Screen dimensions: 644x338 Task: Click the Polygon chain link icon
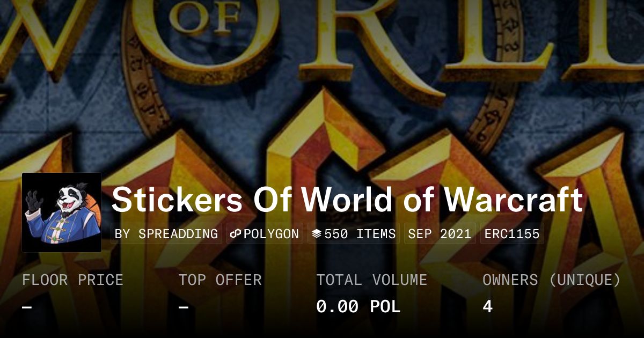tap(235, 234)
